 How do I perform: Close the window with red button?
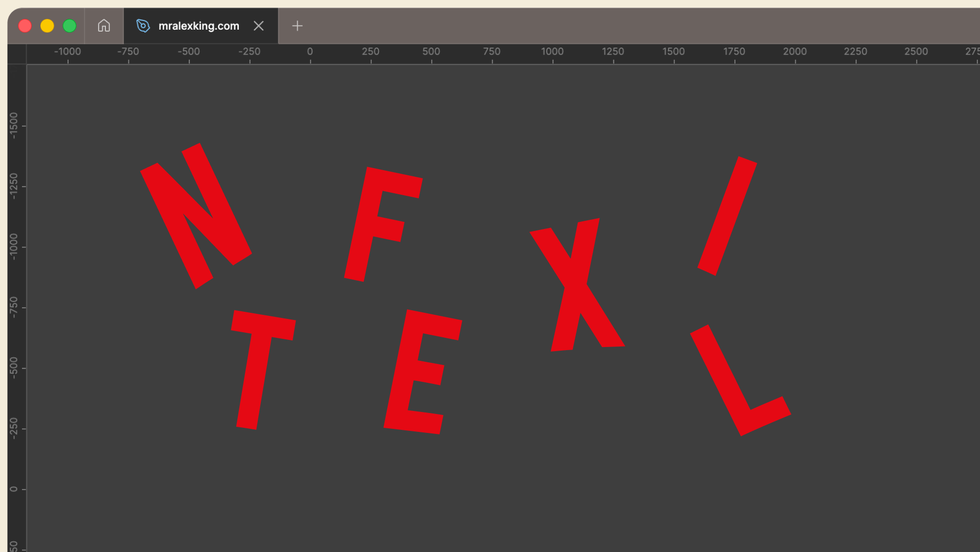(25, 26)
